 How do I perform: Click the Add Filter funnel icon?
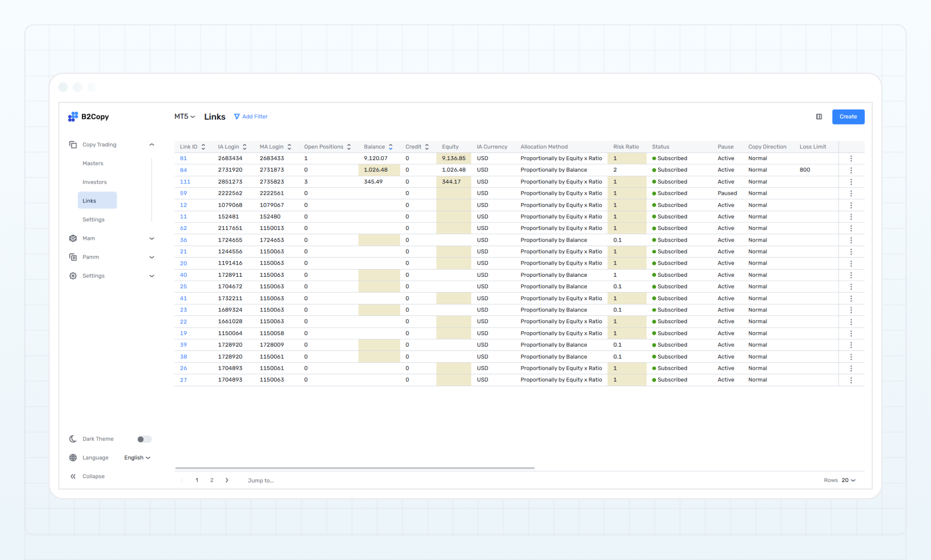point(237,116)
